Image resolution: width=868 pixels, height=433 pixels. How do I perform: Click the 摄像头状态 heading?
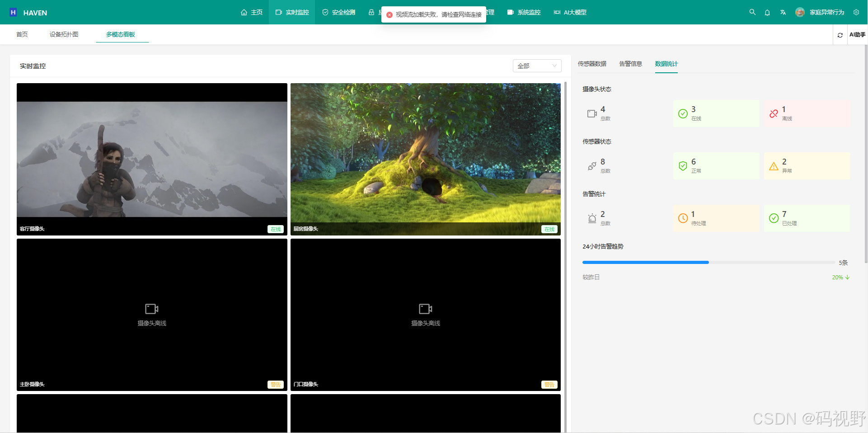point(596,89)
